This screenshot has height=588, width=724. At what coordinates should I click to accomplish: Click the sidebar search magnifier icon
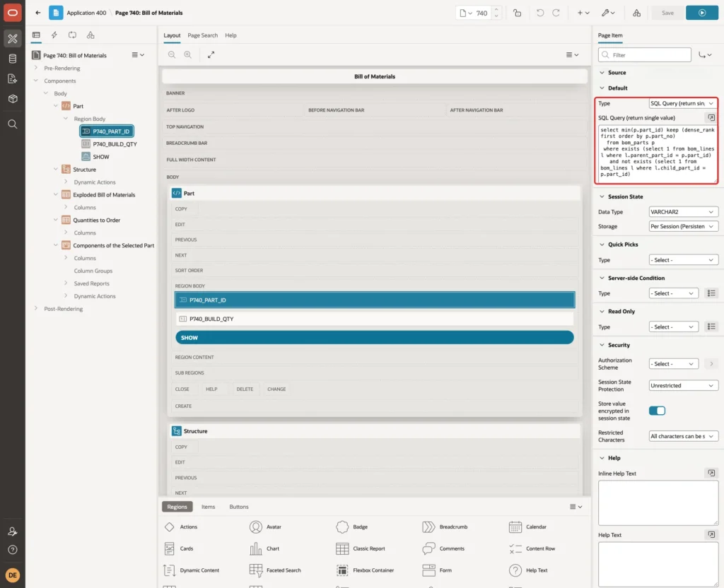(13, 124)
